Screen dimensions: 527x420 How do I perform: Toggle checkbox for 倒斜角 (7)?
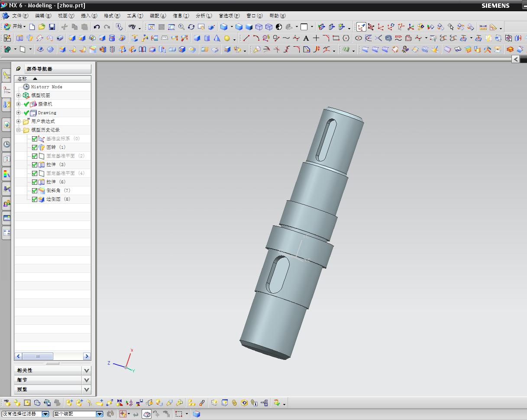point(35,191)
